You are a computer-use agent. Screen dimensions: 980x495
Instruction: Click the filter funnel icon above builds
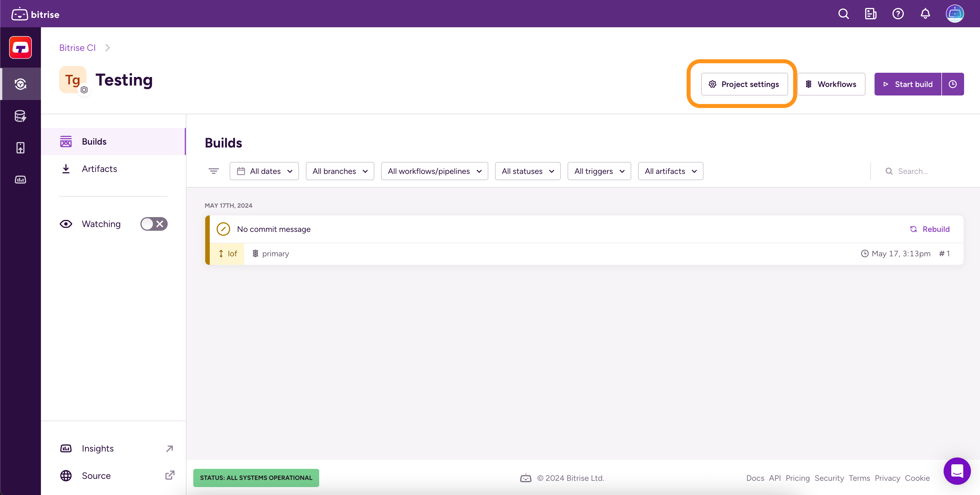213,171
